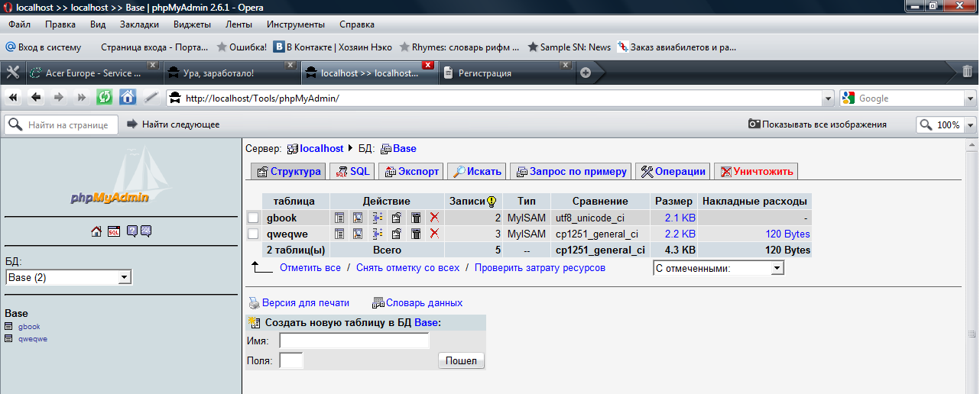Image resolution: width=980 pixels, height=394 pixels.
Task: Open phpMyAdmin documentation help icon
Action: (131, 231)
